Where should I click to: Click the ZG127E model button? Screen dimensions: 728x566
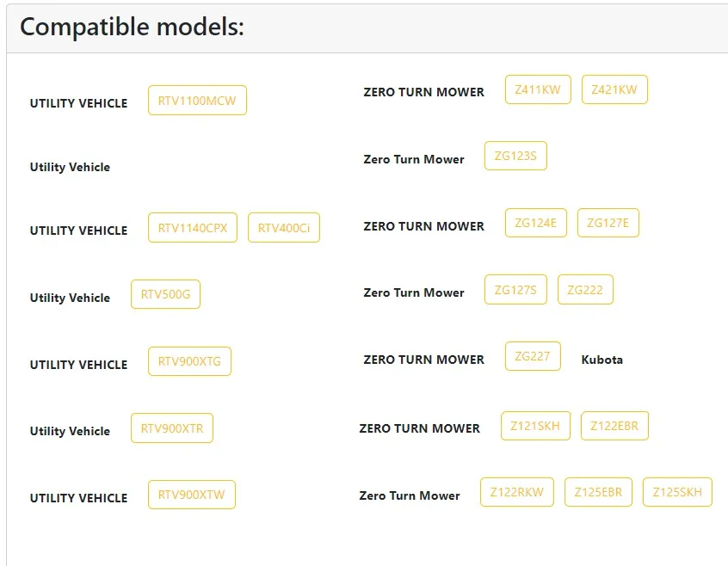pos(608,223)
